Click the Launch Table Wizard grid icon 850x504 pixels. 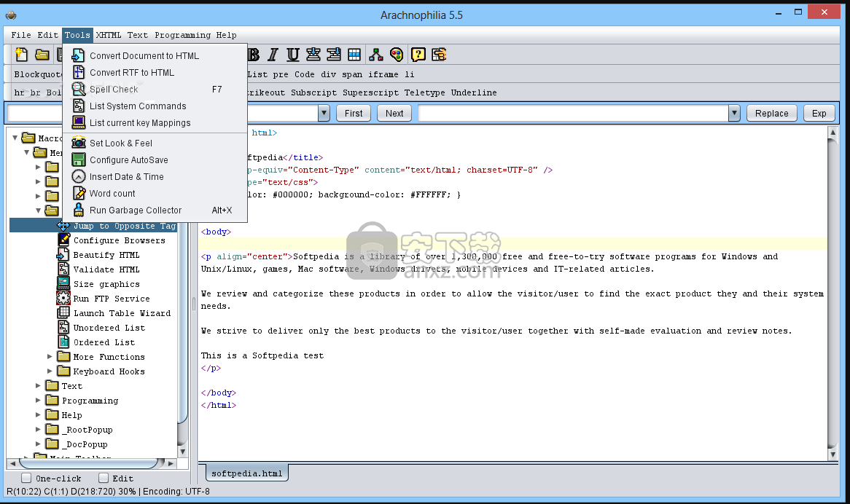[x=63, y=313]
